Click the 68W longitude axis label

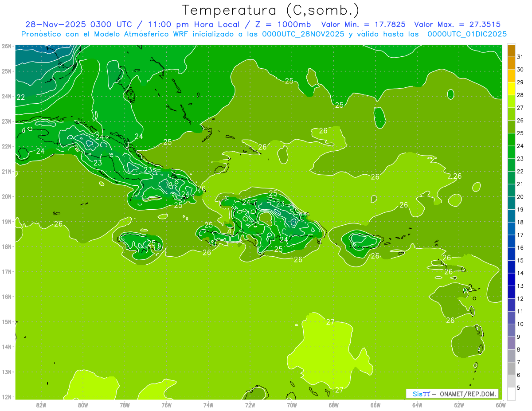[x=333, y=405]
